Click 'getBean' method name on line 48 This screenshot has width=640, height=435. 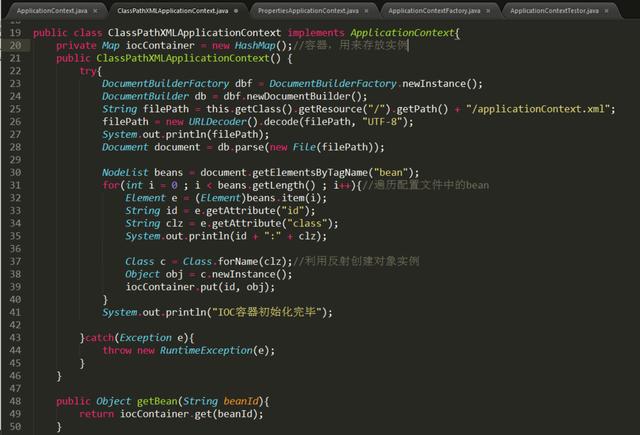[157, 401]
